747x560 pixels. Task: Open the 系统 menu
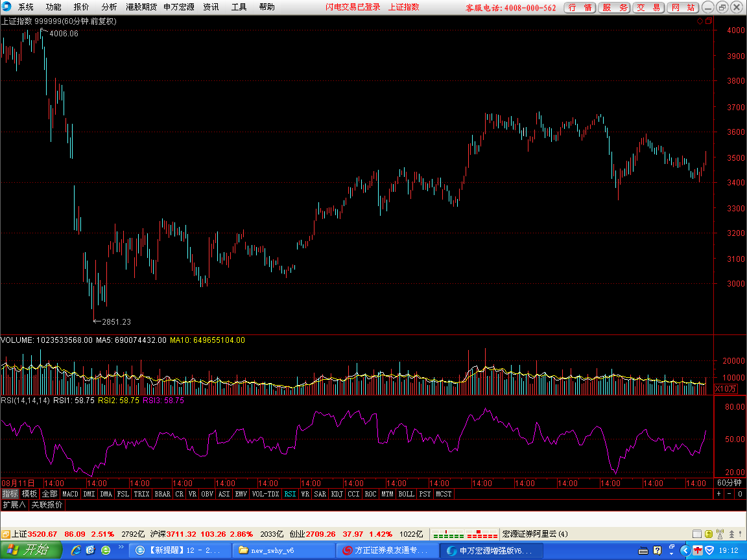(x=26, y=7)
